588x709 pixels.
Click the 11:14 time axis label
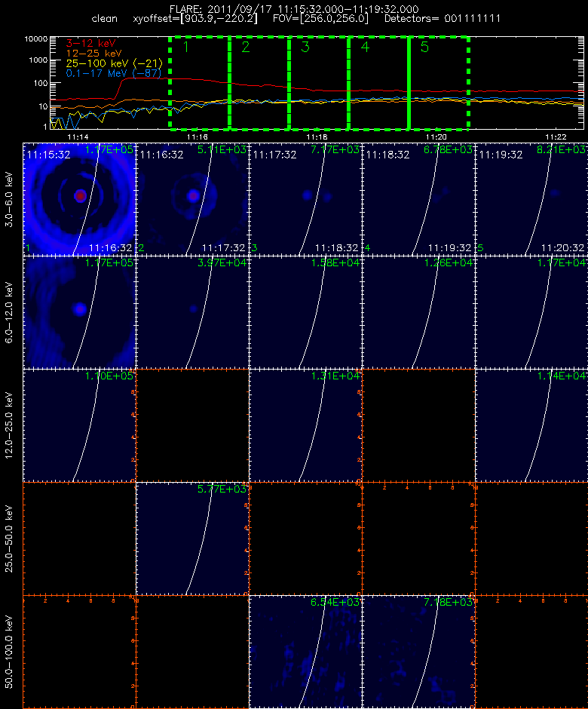coord(78,137)
